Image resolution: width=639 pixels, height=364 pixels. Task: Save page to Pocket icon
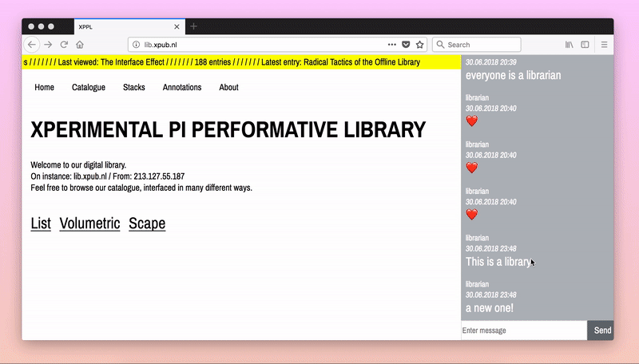pos(406,45)
